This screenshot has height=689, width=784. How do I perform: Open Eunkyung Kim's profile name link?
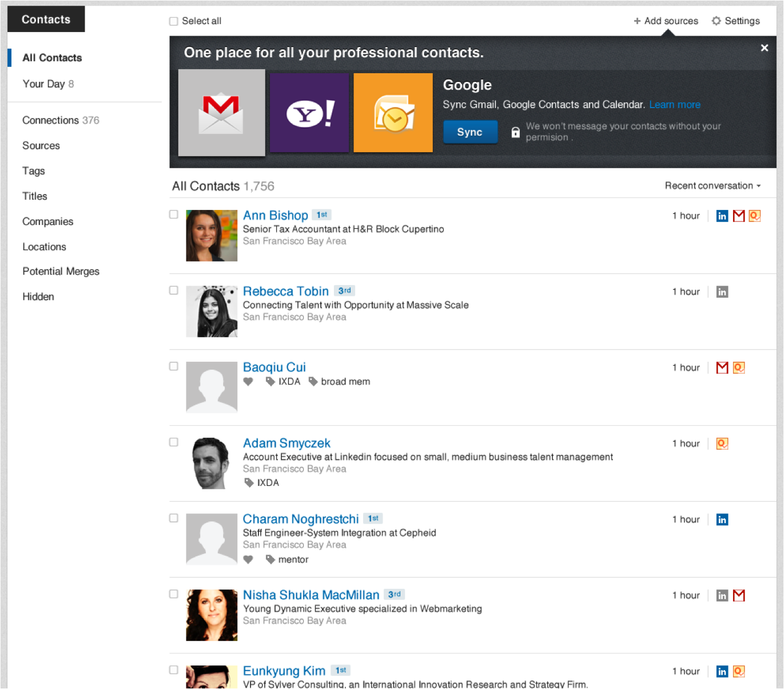coord(284,671)
